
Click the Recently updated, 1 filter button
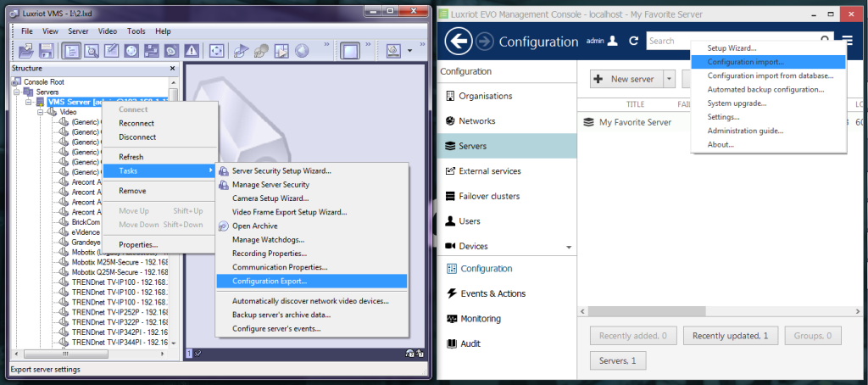click(730, 336)
